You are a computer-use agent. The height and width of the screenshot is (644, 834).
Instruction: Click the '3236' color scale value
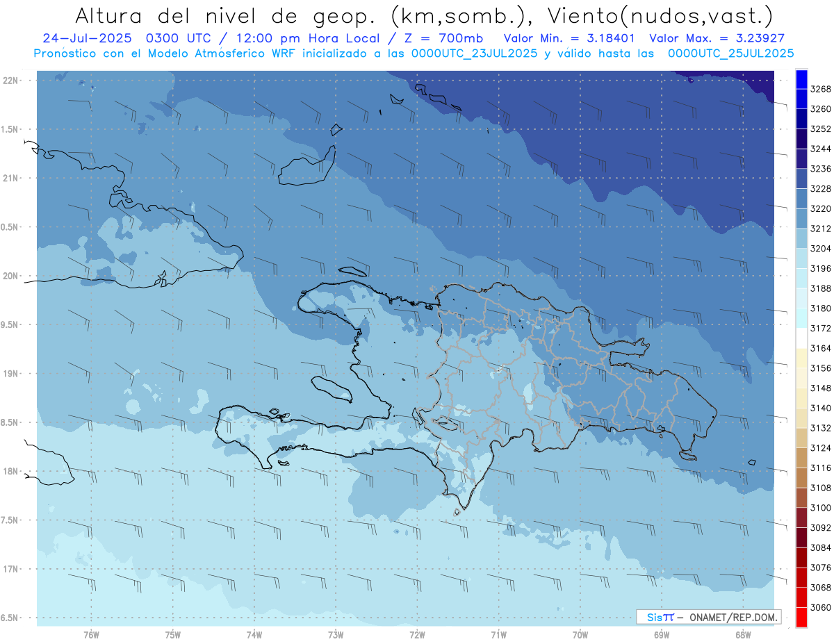tap(821, 169)
